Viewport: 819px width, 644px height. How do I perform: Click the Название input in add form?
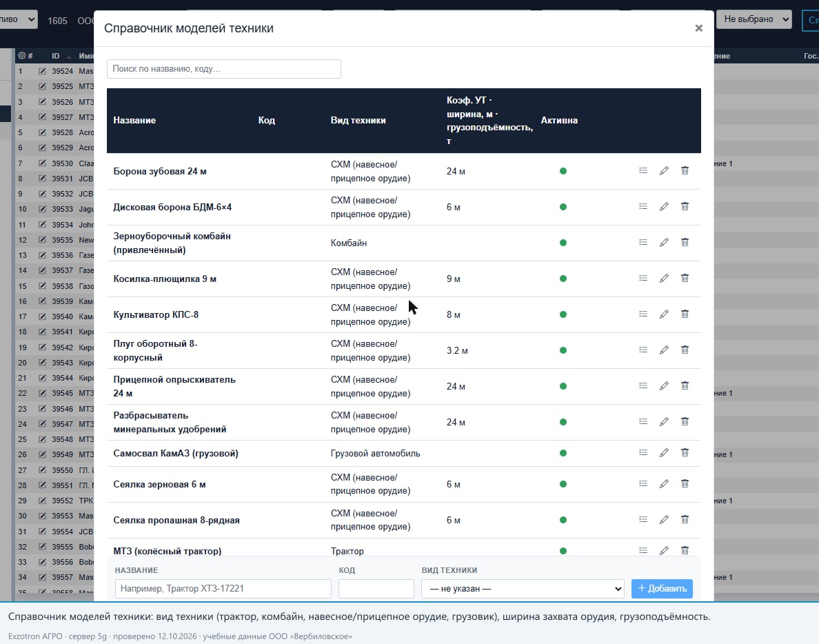pos(223,589)
